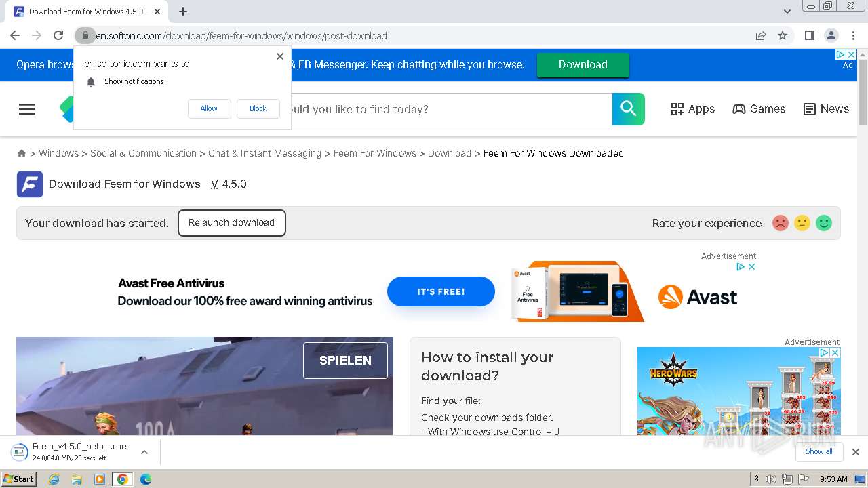Screen dimensions: 868x488
Task: Click the SPIELEN button on game ad
Action: (x=345, y=361)
